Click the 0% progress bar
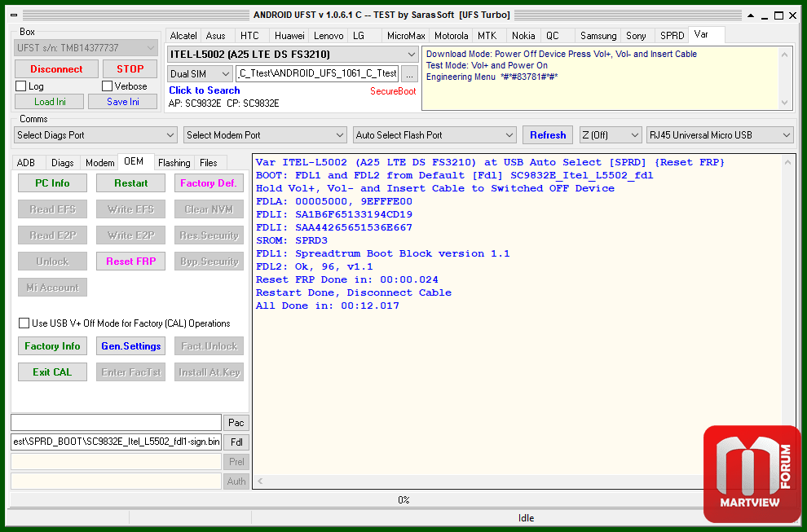This screenshot has height=532, width=807. click(x=403, y=499)
